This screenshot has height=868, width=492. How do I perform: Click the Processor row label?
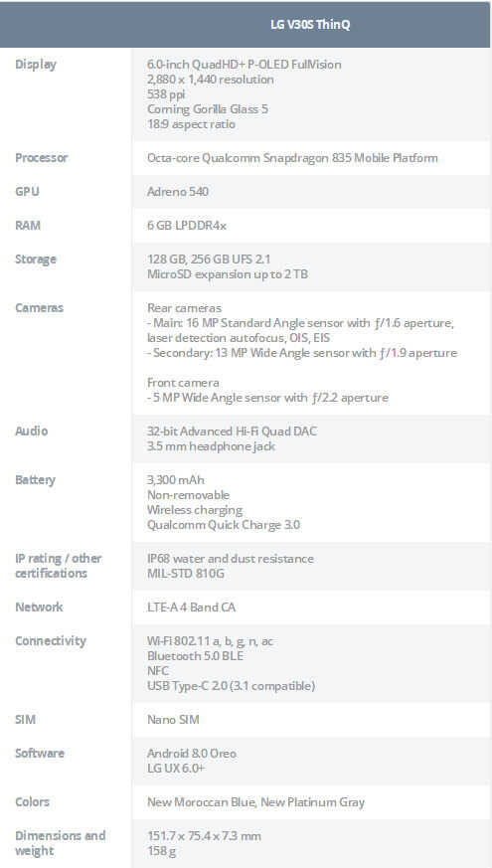42,158
